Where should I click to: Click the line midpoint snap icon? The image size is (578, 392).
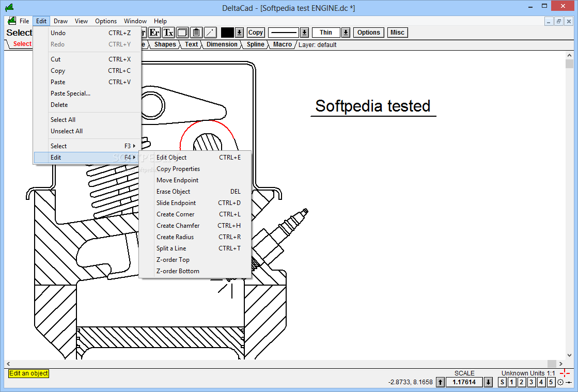[x=569, y=382]
